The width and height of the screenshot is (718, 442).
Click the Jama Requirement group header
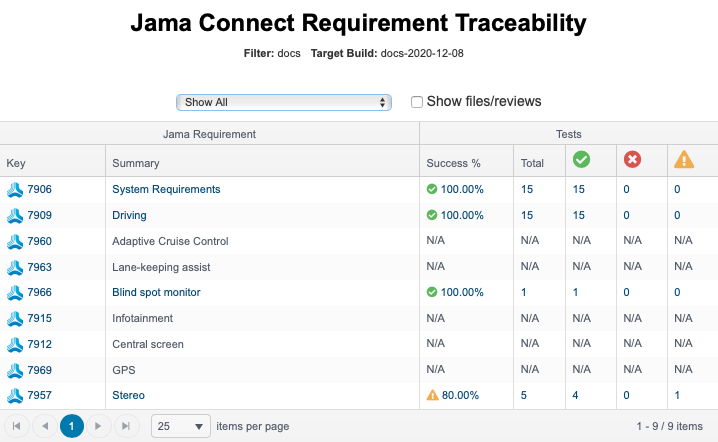coord(209,134)
